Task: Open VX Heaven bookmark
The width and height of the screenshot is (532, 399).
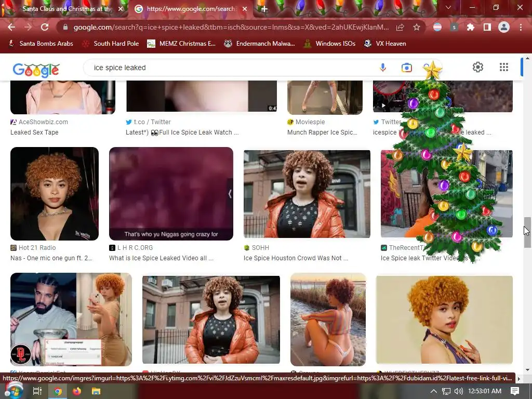Action: [x=385, y=44]
